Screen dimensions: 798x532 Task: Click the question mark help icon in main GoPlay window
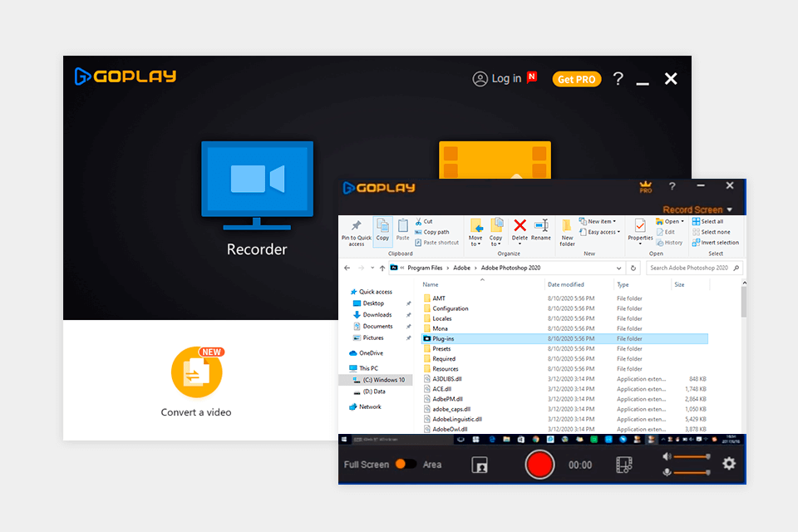point(618,78)
